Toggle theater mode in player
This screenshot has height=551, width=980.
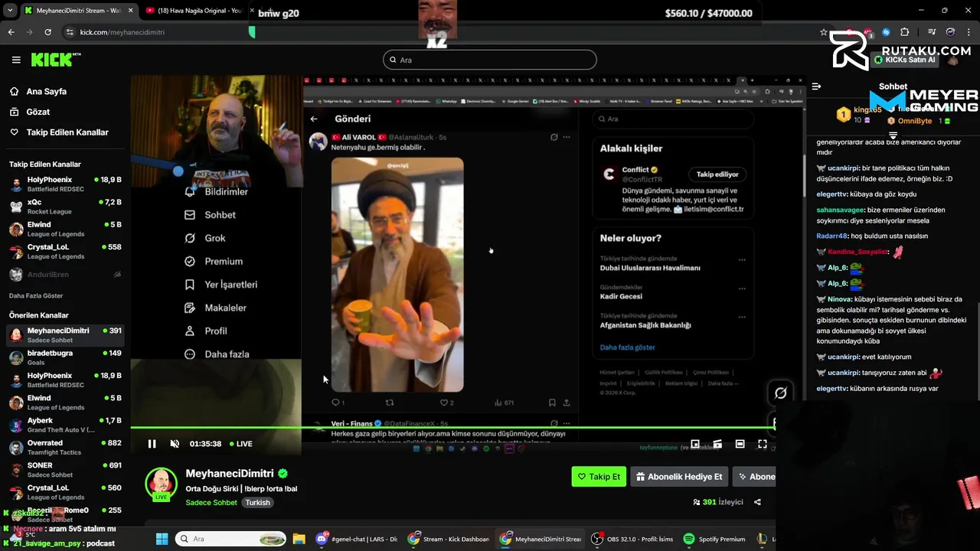740,444
